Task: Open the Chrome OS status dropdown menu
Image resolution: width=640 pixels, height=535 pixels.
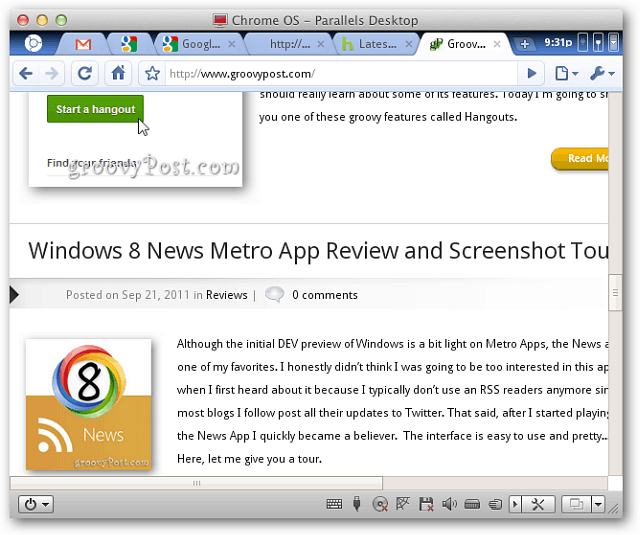Action: tap(613, 42)
